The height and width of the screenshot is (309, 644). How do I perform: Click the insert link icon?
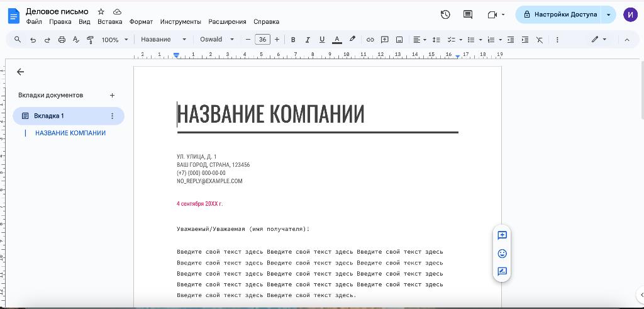370,40
